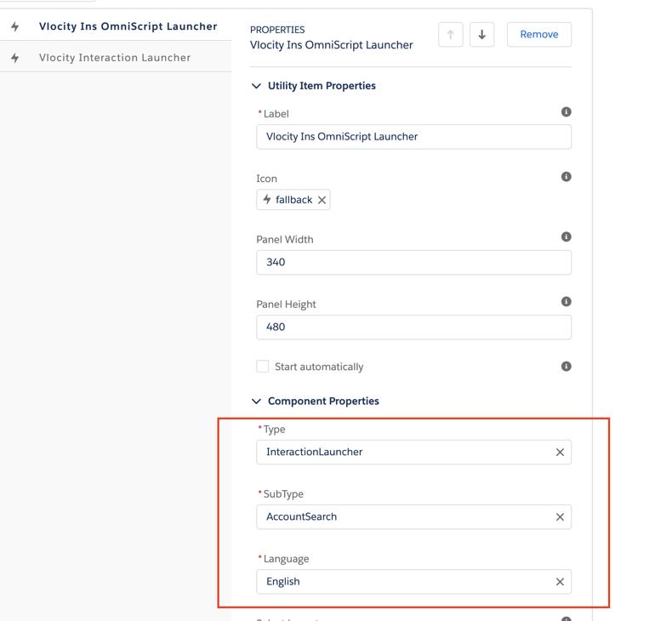Click the Start automatically info icon

(566, 367)
